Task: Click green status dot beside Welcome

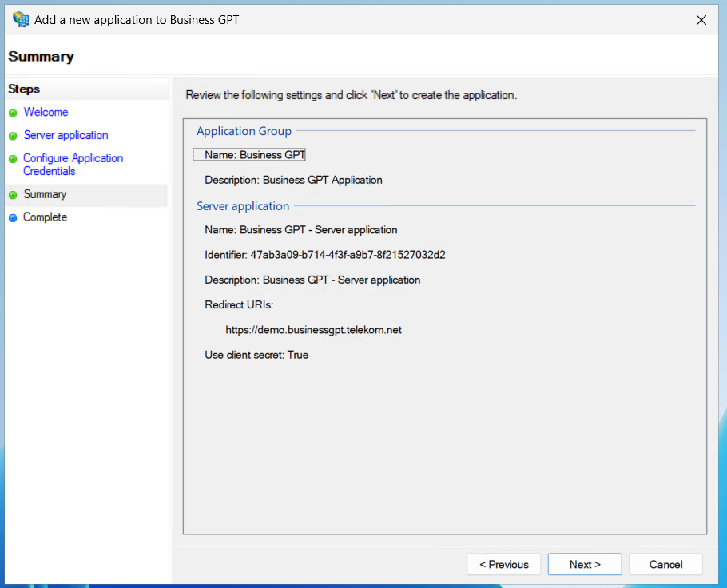Action: click(x=13, y=113)
